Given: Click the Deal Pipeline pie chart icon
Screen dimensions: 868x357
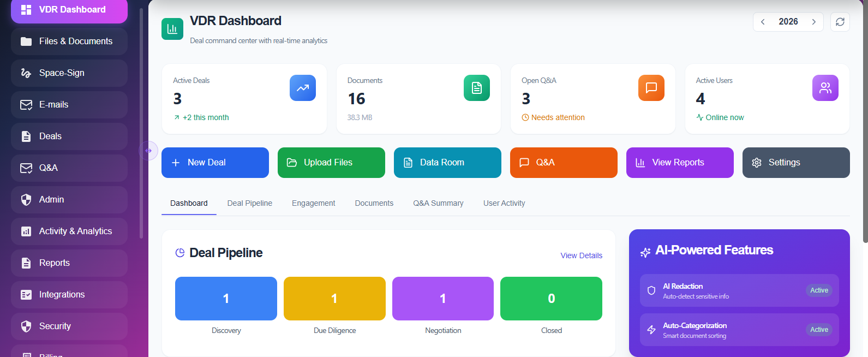Looking at the screenshot, I should [x=180, y=253].
